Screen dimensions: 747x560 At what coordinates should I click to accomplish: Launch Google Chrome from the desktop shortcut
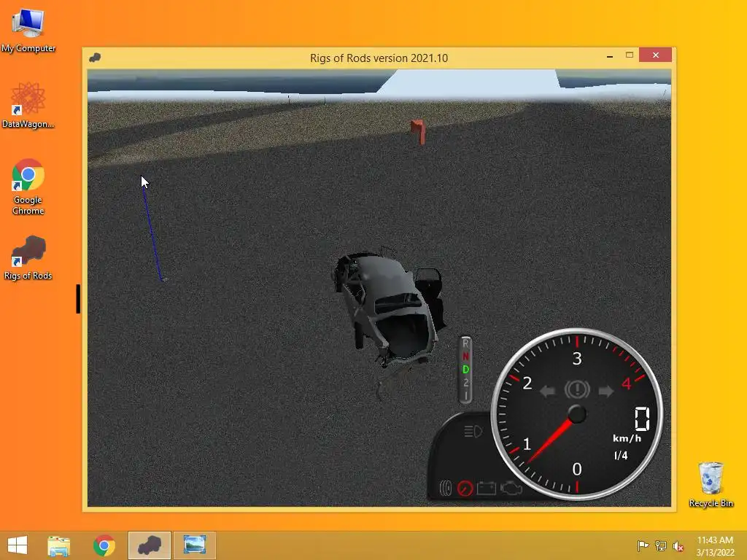(28, 187)
